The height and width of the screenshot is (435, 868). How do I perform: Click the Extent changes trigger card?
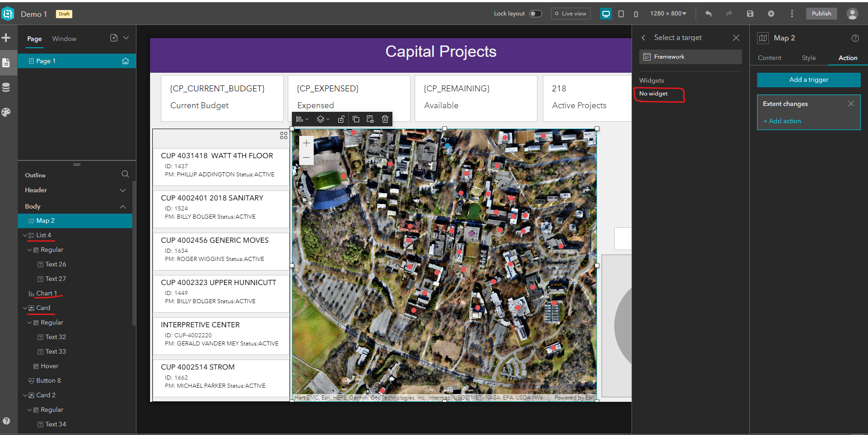point(808,112)
